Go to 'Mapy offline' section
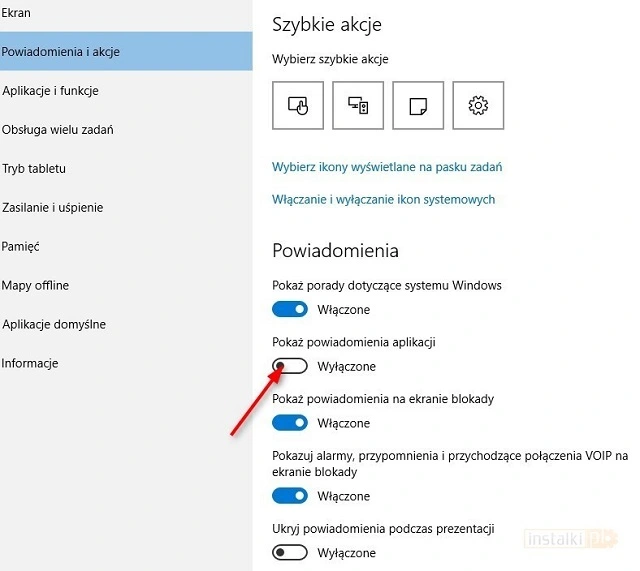Image resolution: width=640 pixels, height=571 pixels. pos(36,285)
